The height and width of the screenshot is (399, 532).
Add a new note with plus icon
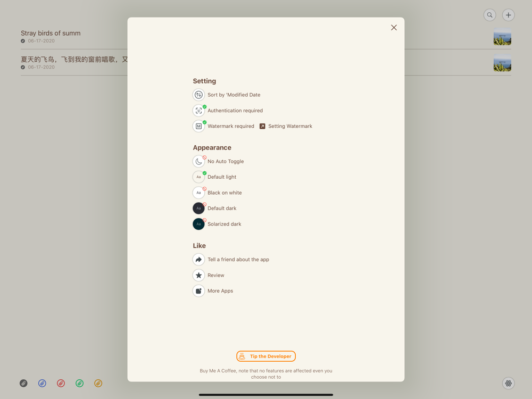tap(508, 15)
